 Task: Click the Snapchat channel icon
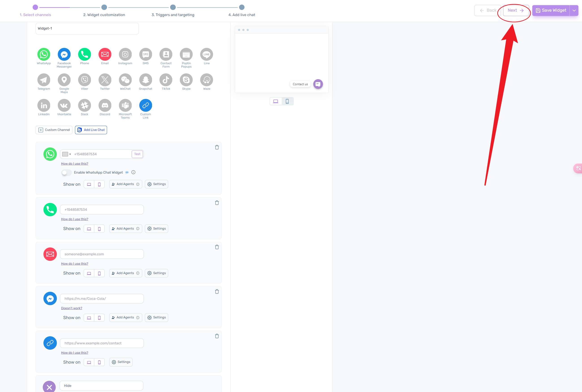(x=145, y=81)
